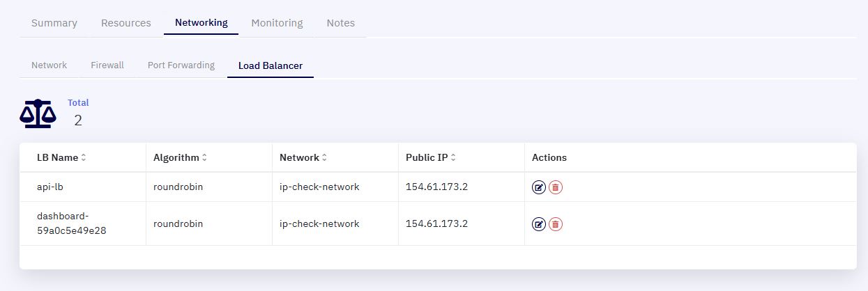Open the Notes tab
The width and height of the screenshot is (868, 291).
coord(341,23)
